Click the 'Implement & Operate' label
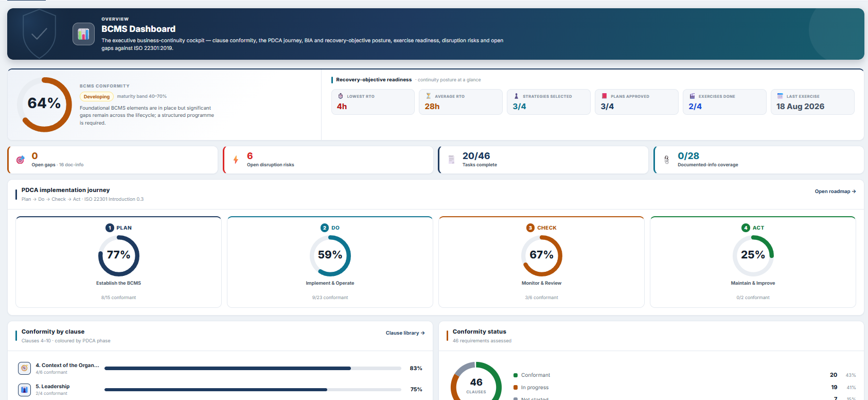The height and width of the screenshot is (400, 868). (330, 283)
